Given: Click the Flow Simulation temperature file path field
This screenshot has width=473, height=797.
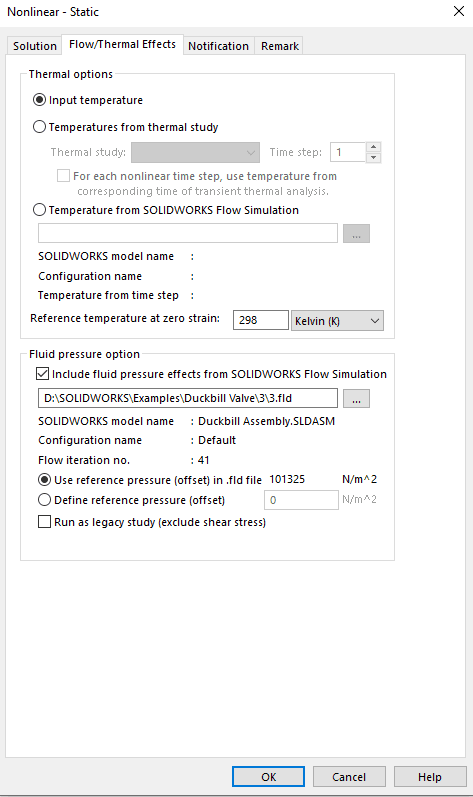Looking at the screenshot, I should tap(188, 233).
